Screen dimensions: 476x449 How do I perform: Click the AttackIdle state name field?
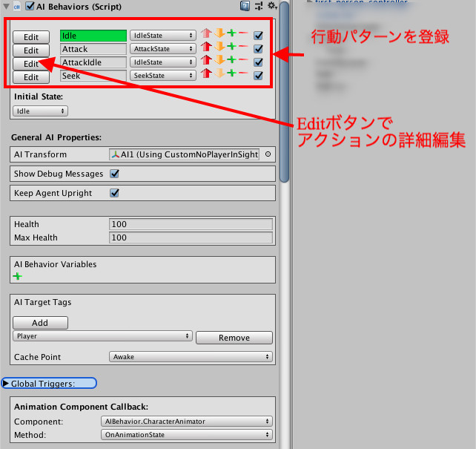tap(93, 62)
